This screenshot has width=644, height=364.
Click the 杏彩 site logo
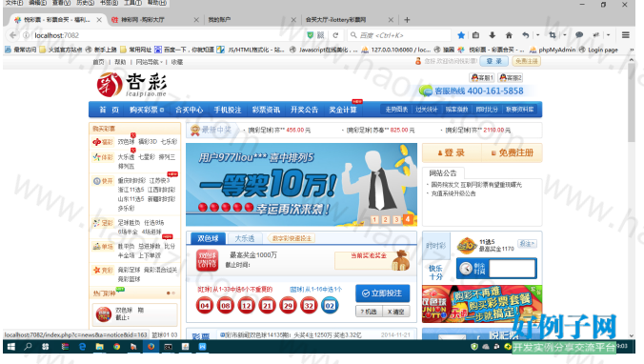131,85
